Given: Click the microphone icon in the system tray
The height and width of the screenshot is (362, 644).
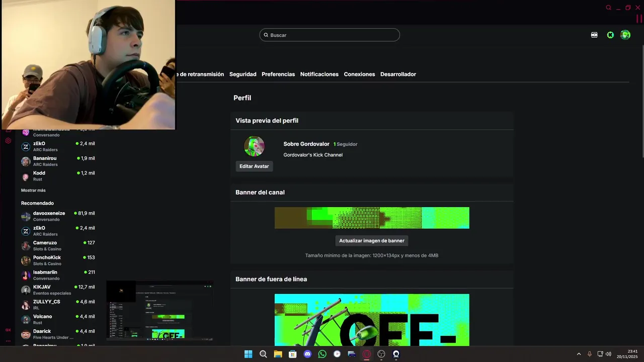Looking at the screenshot, I should click(589, 354).
